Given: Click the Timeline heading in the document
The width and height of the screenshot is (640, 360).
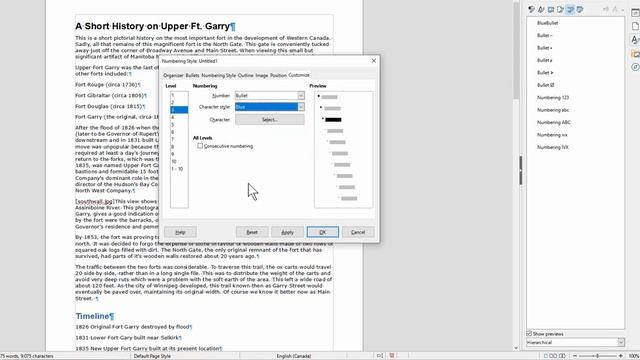Looking at the screenshot, I should coord(92,316).
